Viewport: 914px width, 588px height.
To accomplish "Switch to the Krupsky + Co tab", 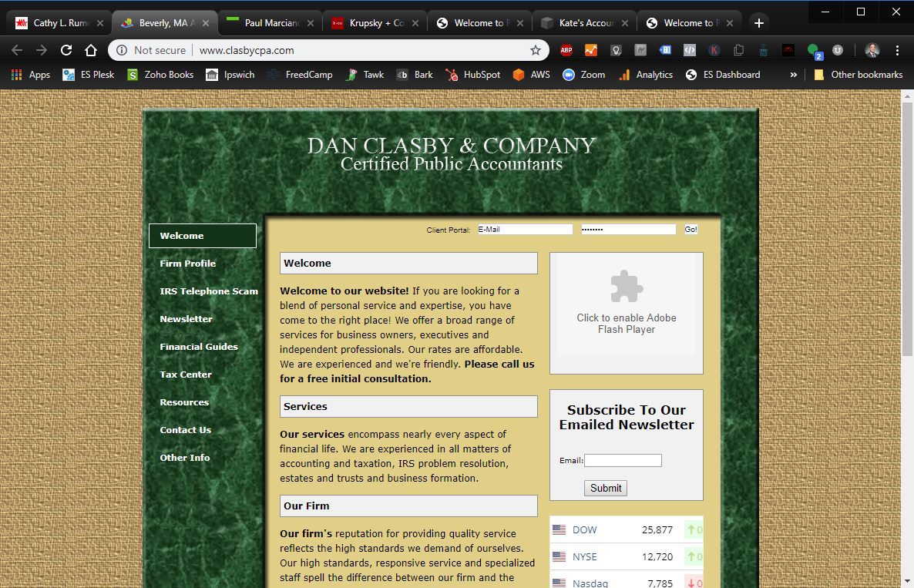I will coord(375,22).
